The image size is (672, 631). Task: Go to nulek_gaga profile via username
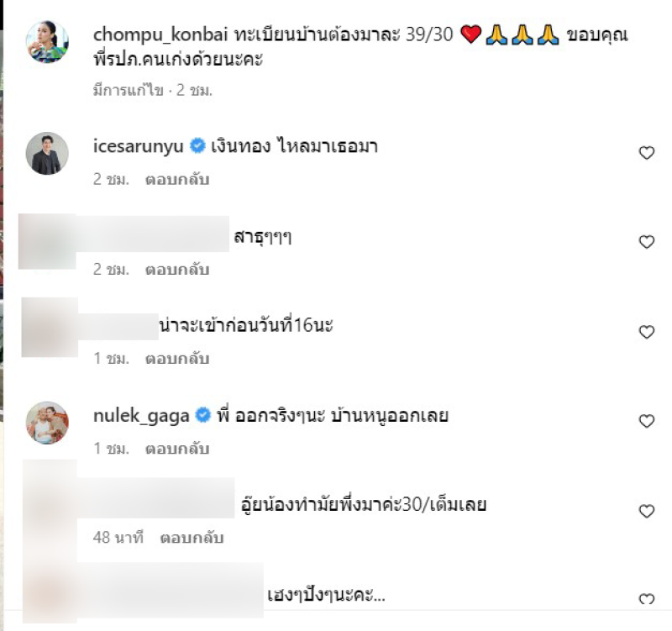click(141, 416)
